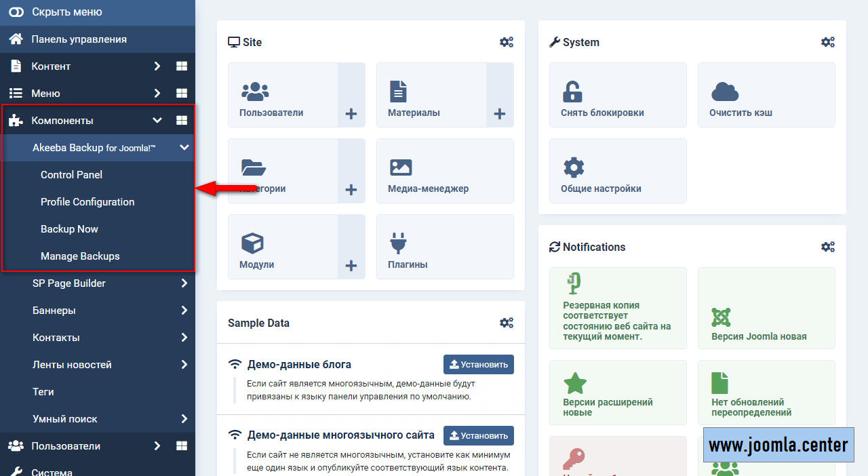Image resolution: width=868 pixels, height=476 pixels.
Task: Open the Notifications module gear icon
Action: point(827,247)
